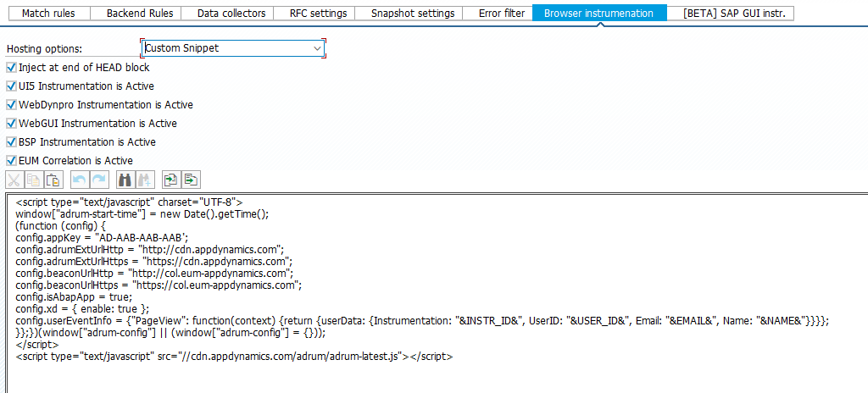Toggle BSP Instrumentation is Active checkbox
The height and width of the screenshot is (393, 868).
coord(11,142)
